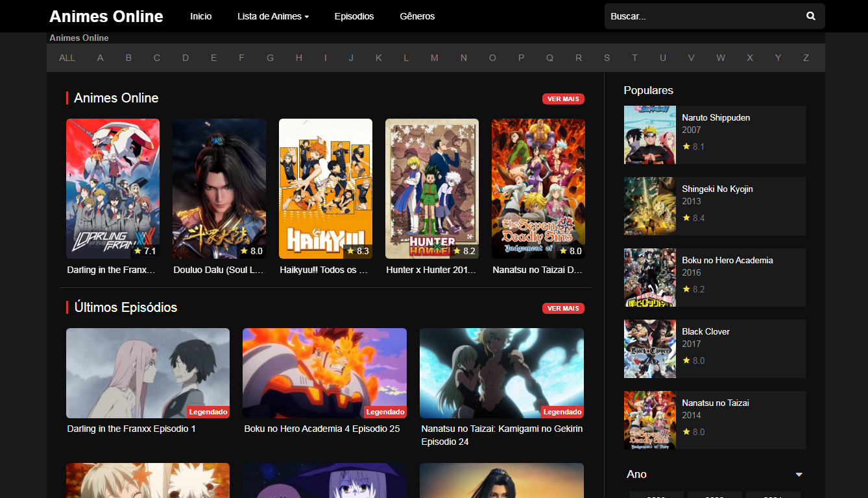Filter animes by letter N

463,58
